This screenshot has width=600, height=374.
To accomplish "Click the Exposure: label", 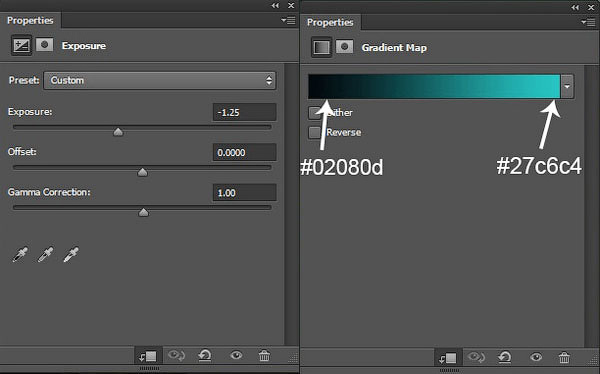I will [30, 112].
